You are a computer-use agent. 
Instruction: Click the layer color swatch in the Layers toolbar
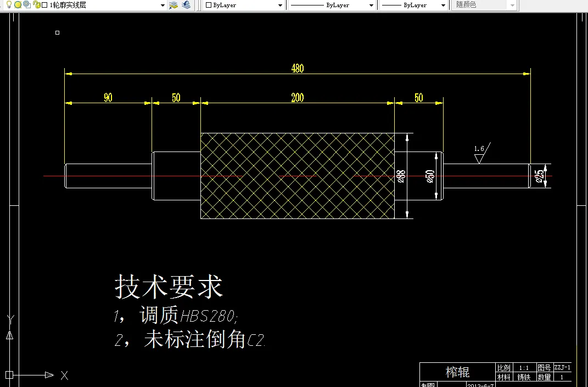(43, 5)
